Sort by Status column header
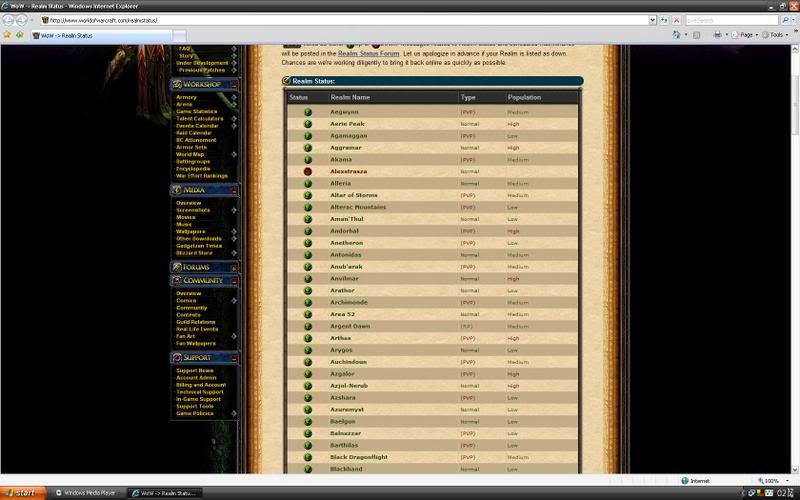This screenshot has width=800, height=500. pos(298,97)
